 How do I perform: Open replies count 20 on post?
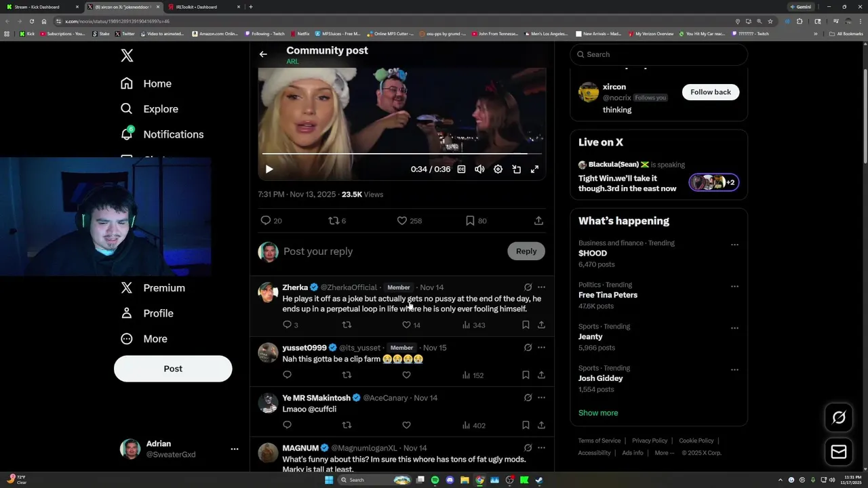tap(271, 220)
